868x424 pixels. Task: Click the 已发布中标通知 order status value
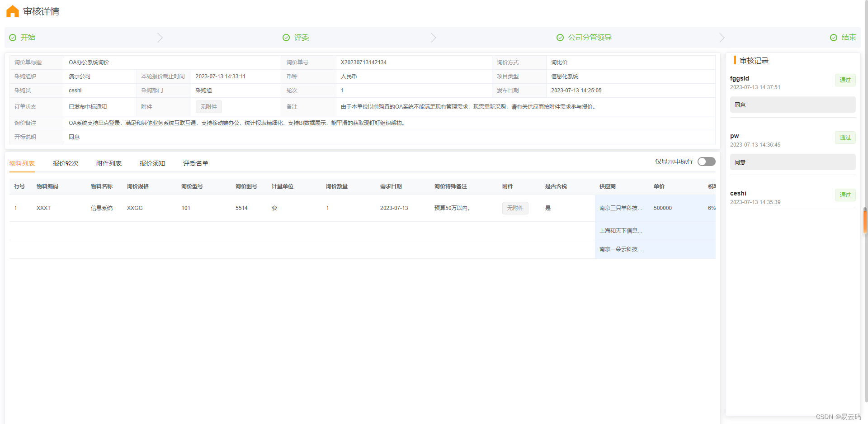[x=88, y=107]
